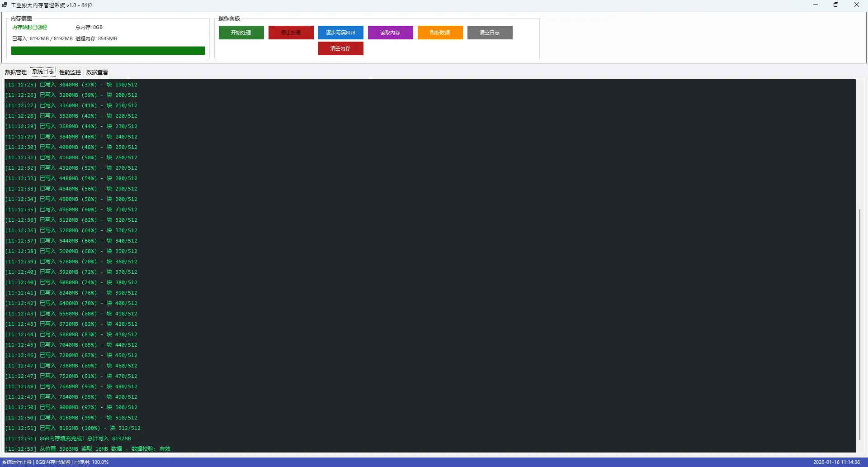The width and height of the screenshot is (868, 467).
Task: Click the app icon in title bar
Action: (5, 5)
